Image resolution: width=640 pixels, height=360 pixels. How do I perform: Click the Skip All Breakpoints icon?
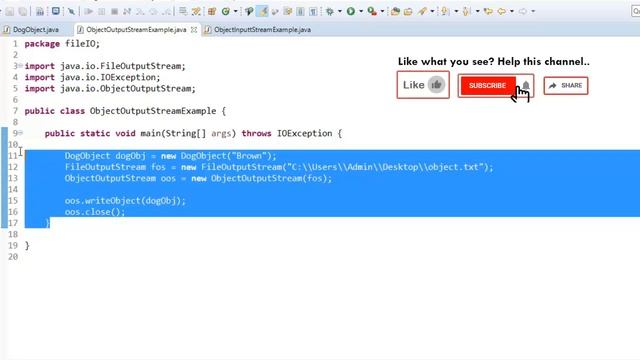point(71,11)
